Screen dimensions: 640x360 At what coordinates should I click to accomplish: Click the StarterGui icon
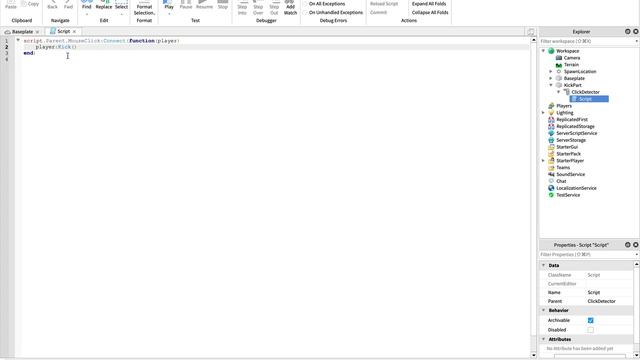(x=551, y=147)
